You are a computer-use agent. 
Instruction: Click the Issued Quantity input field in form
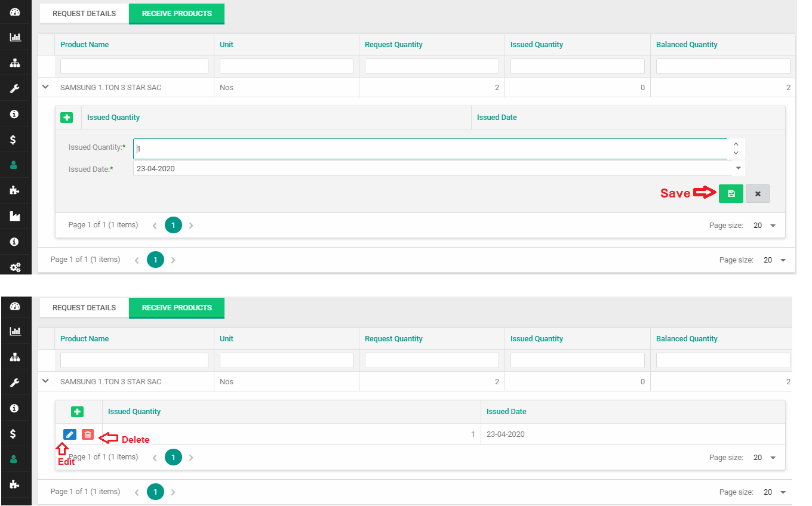coord(430,149)
